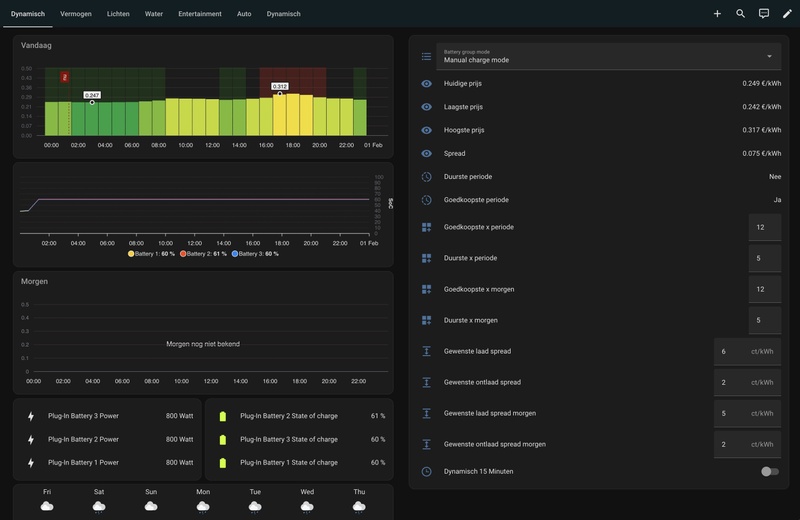This screenshot has height=520, width=800.
Task: Open the assistant chat icon
Action: coord(764,14)
